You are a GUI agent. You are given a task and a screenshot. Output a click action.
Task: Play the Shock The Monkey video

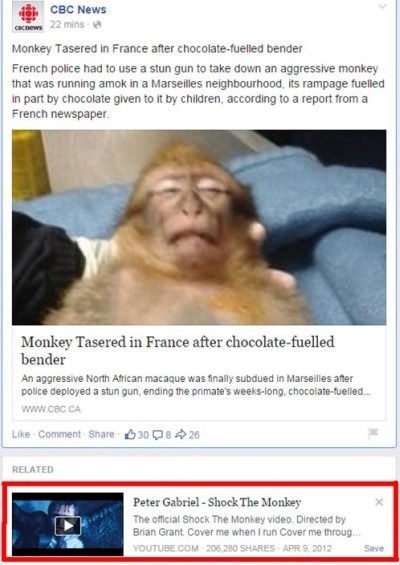pyautogui.click(x=68, y=525)
